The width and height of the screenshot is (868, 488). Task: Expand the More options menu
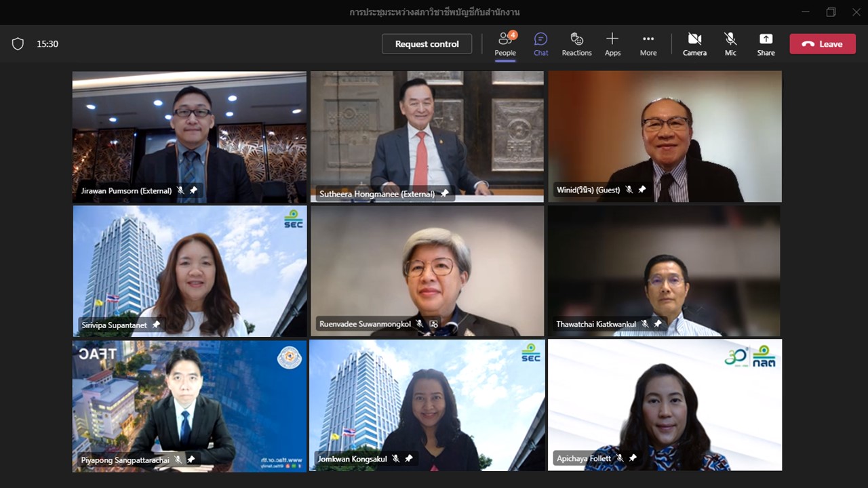(x=648, y=44)
